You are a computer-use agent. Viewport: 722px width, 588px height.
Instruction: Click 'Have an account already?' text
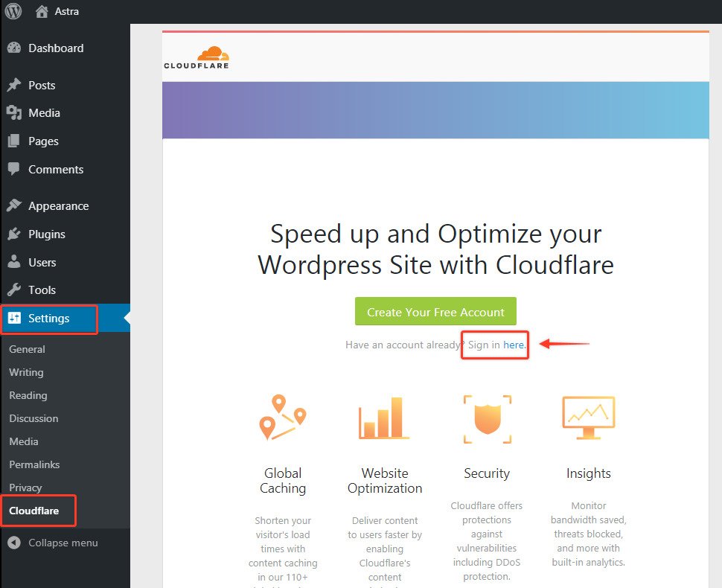point(404,345)
